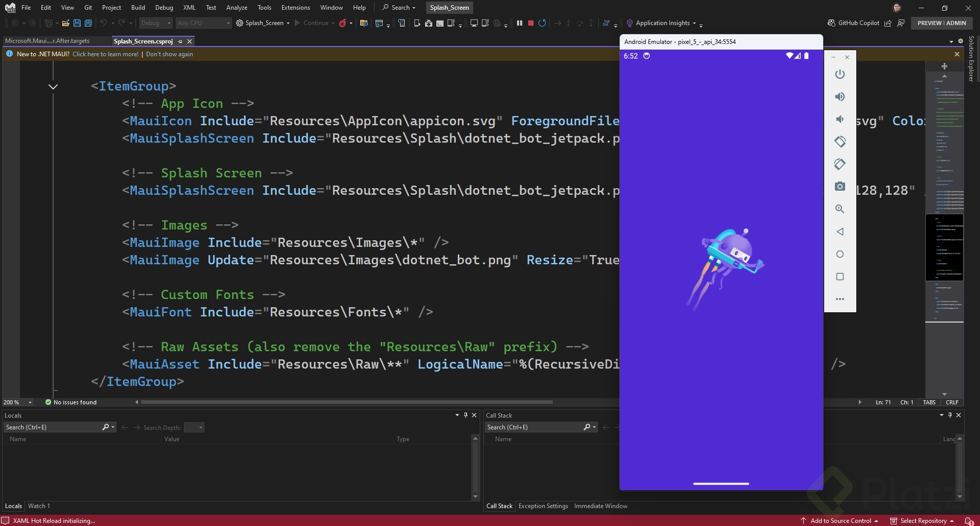
Task: Stop debugging with the red stop icon
Action: click(x=531, y=23)
